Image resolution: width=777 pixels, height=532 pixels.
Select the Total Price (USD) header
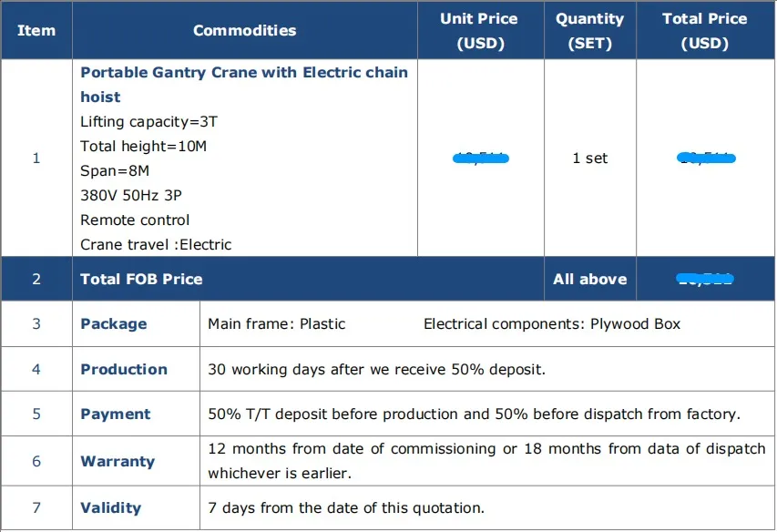tap(705, 31)
